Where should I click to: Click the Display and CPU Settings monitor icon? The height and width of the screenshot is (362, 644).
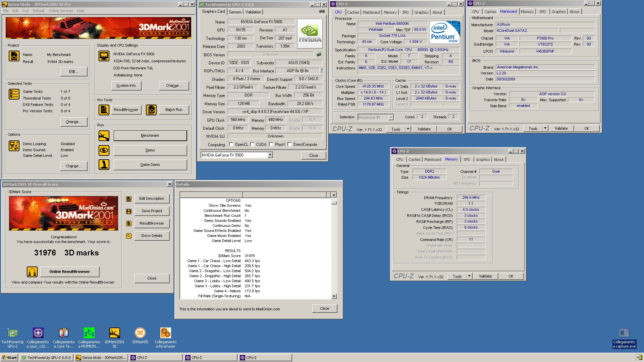click(x=104, y=56)
